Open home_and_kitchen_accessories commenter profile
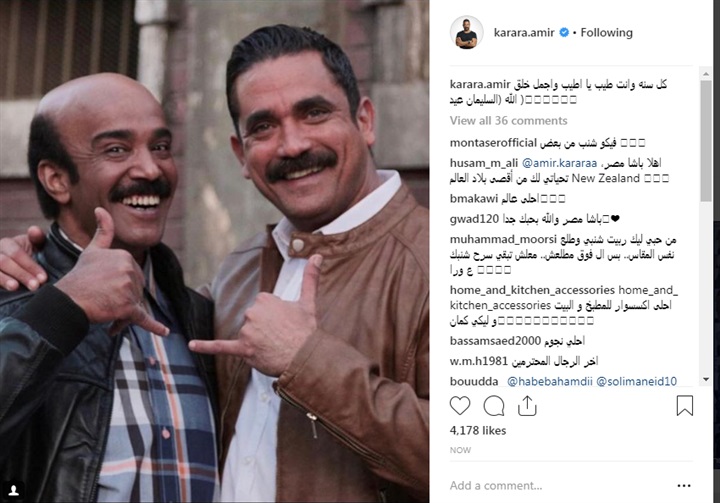Viewport: 720px width, 503px height. point(532,290)
